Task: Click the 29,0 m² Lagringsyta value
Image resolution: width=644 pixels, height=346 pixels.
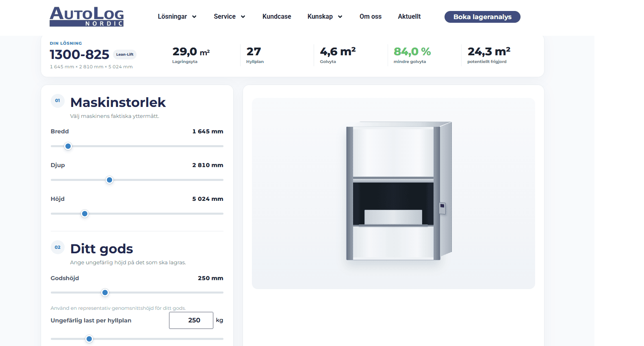Action: click(191, 52)
